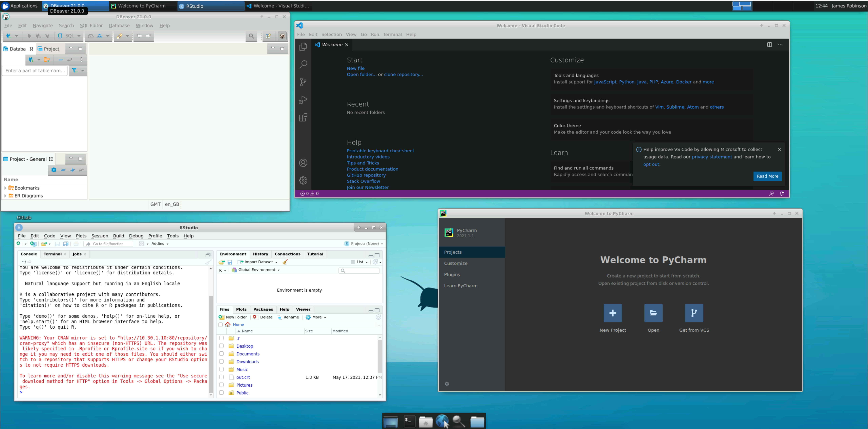This screenshot has width=868, height=429.
Task: Launch the terminal from the desktop dock
Action: tap(409, 421)
